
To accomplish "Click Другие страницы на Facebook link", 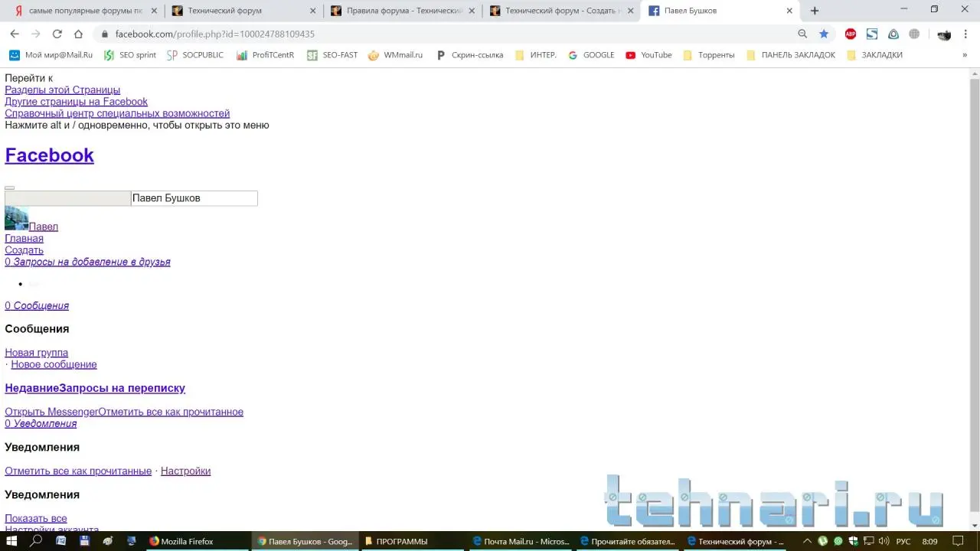I will [x=76, y=102].
